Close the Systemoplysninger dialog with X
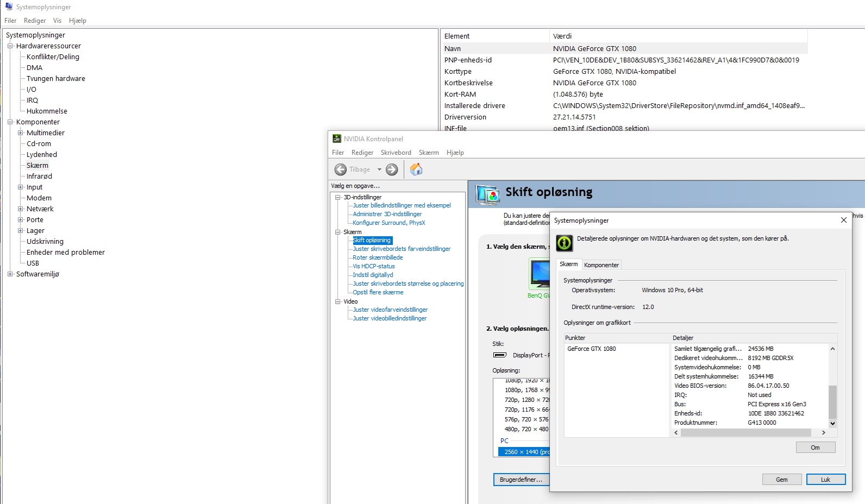Screen dimensions: 865x504 tap(844, 220)
